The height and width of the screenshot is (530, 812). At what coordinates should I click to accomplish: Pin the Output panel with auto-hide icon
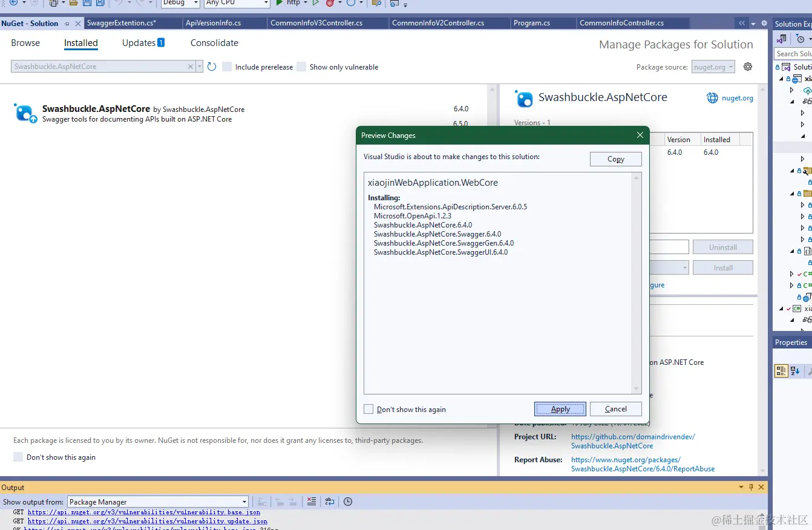(x=751, y=487)
